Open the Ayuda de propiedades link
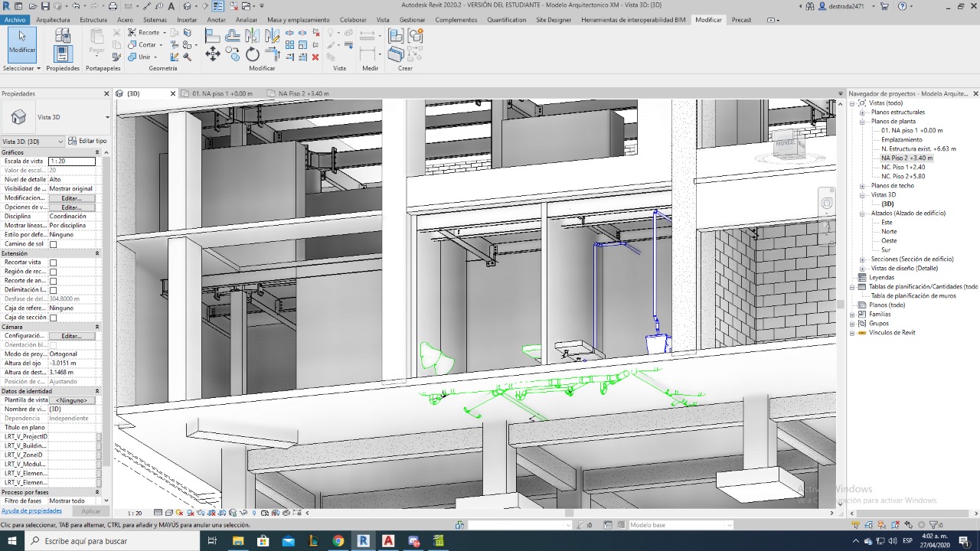 click(x=31, y=510)
